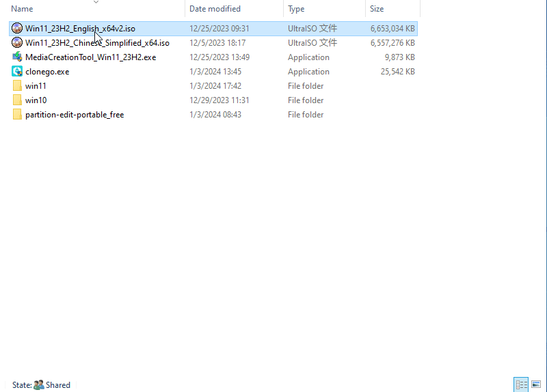
Task: Click Application type in MediaCreationTool row
Action: click(308, 57)
